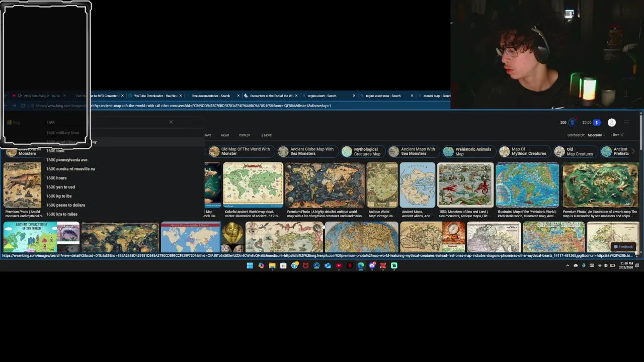
Task: Open the Bing account profile icon
Action: tap(612, 122)
